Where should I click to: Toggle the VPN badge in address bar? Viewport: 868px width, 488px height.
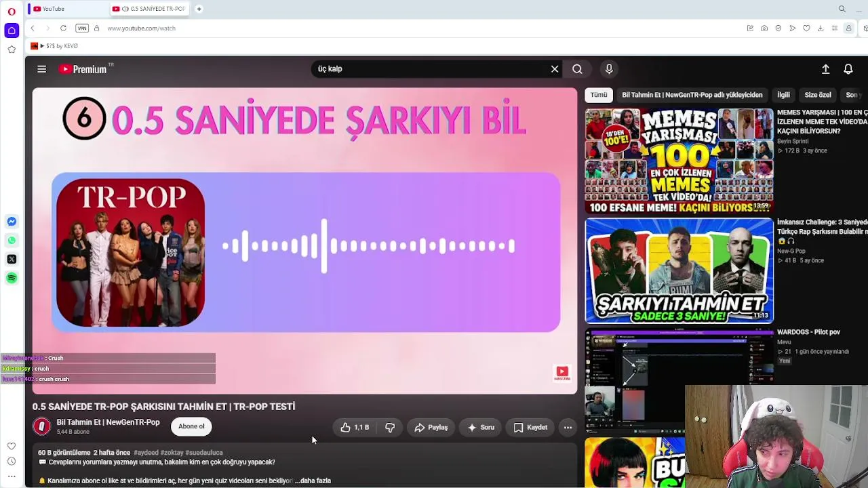[x=82, y=28]
